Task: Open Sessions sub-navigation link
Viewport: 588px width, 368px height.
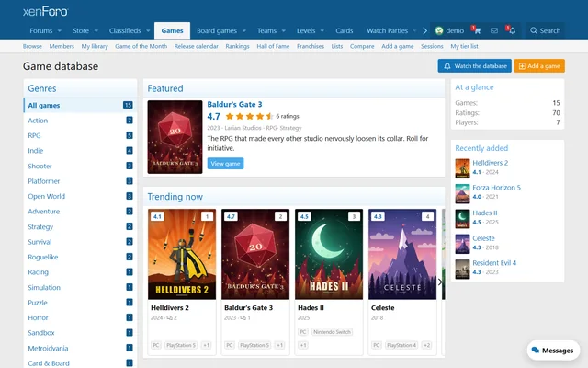Action: 432,46
